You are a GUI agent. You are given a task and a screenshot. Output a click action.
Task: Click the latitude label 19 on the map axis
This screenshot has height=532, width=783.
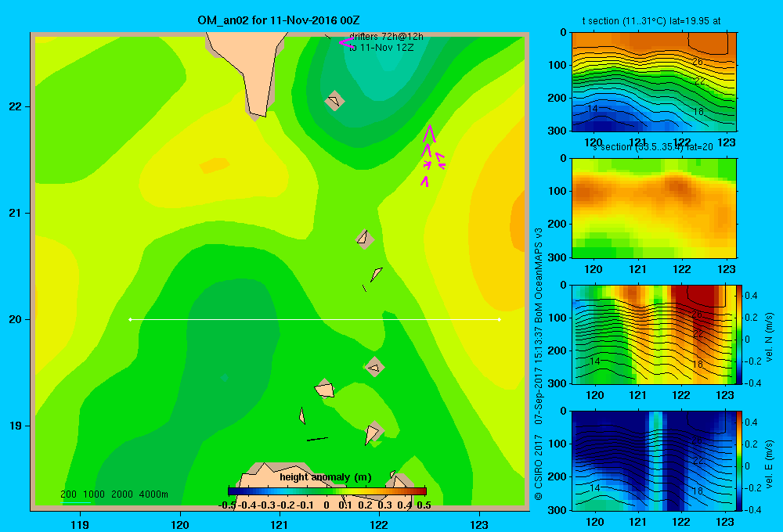(16, 426)
